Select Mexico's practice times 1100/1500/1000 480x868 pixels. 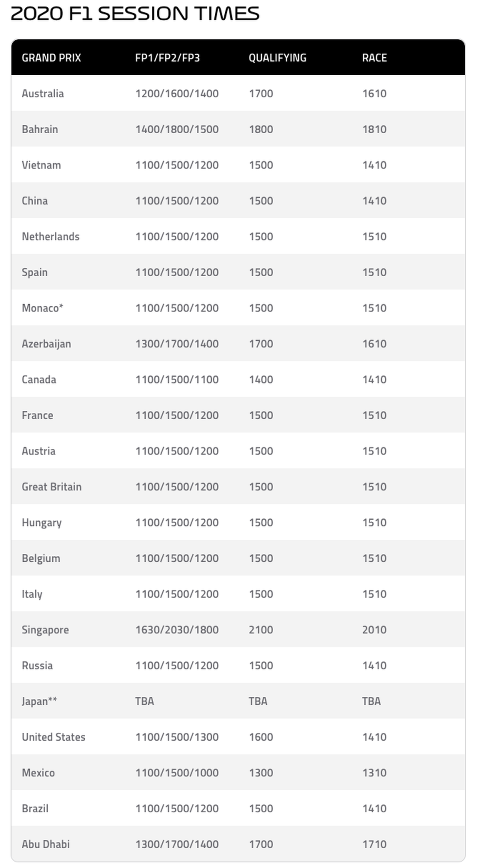177,773
